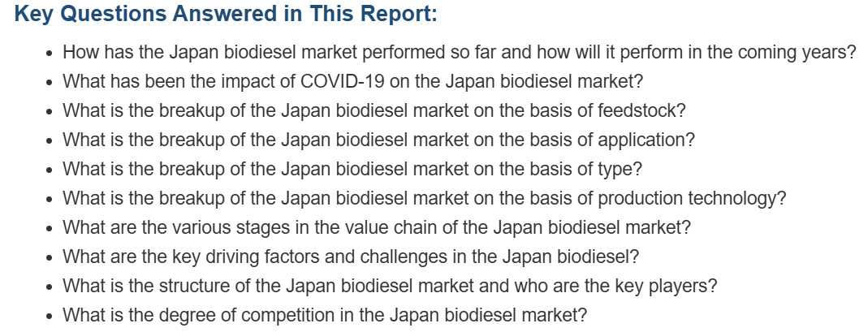
Task: Click the degree of competition question
Action: [x=325, y=316]
